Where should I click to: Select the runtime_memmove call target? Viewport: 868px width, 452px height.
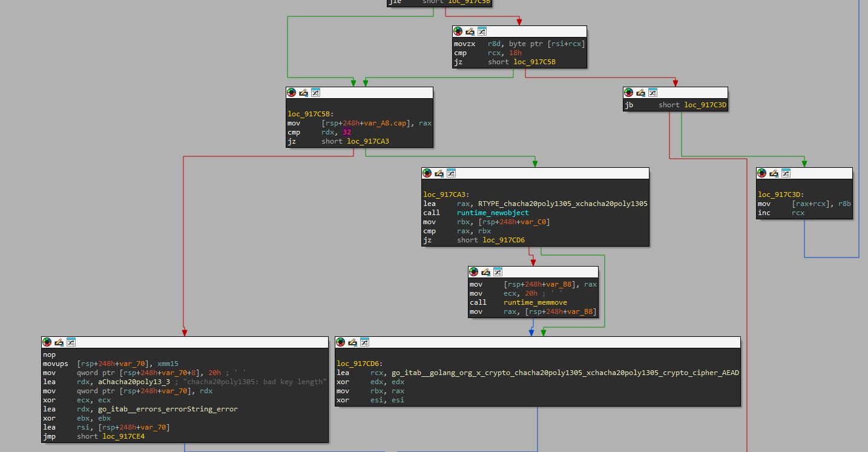535,302
